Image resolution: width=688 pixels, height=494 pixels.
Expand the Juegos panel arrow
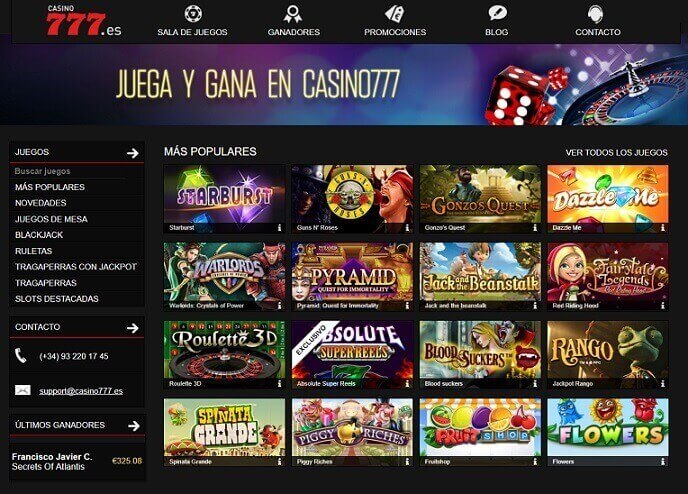133,153
